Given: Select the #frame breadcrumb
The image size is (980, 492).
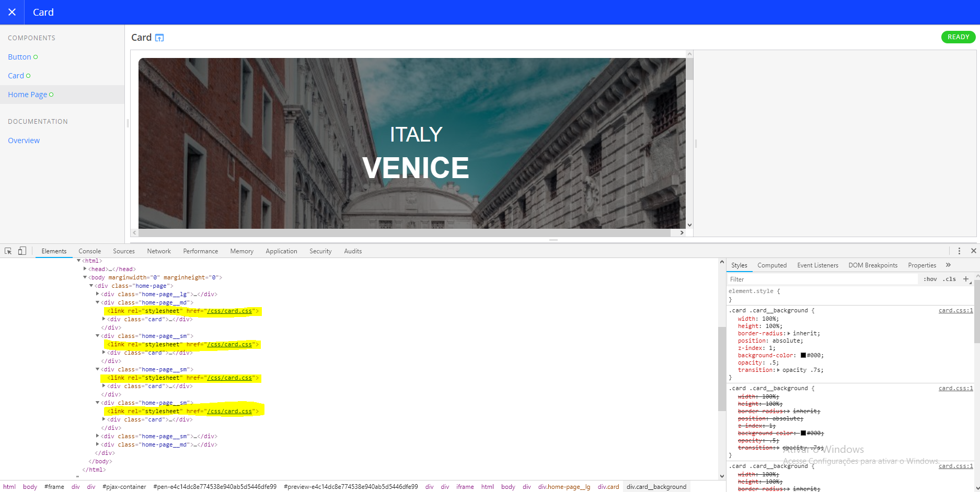Looking at the screenshot, I should tap(54, 487).
